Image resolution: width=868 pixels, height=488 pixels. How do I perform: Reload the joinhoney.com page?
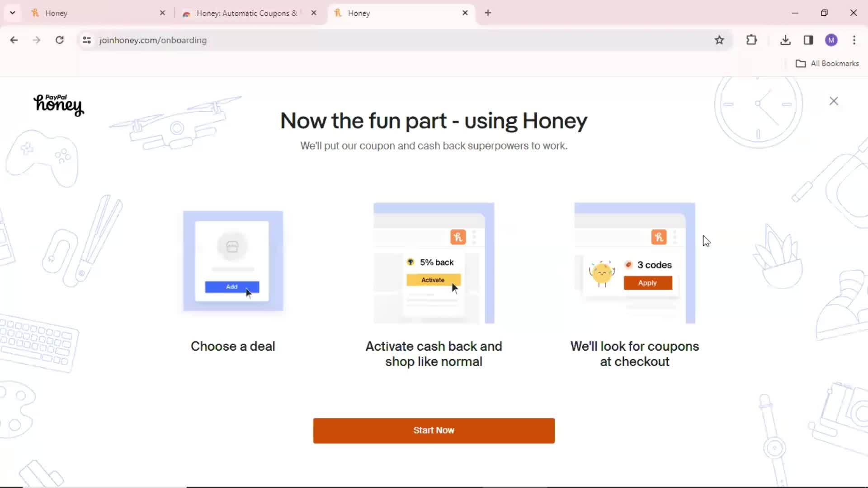click(59, 40)
